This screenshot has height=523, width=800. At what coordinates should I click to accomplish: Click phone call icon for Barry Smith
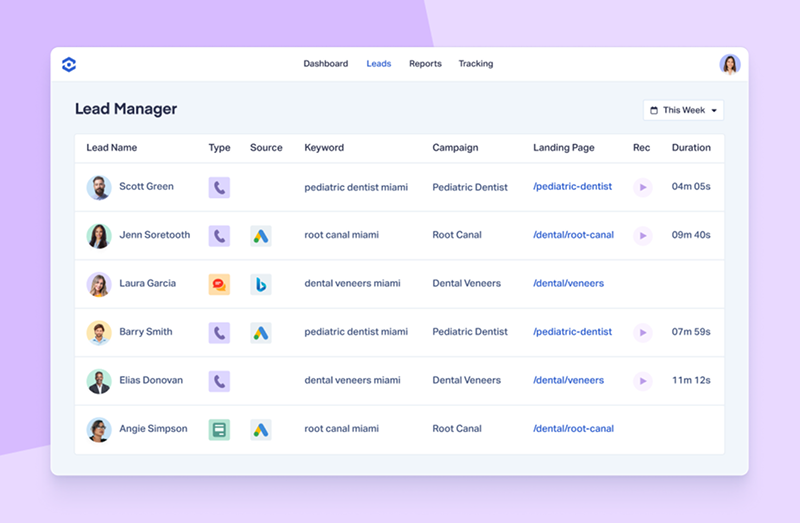coord(219,333)
